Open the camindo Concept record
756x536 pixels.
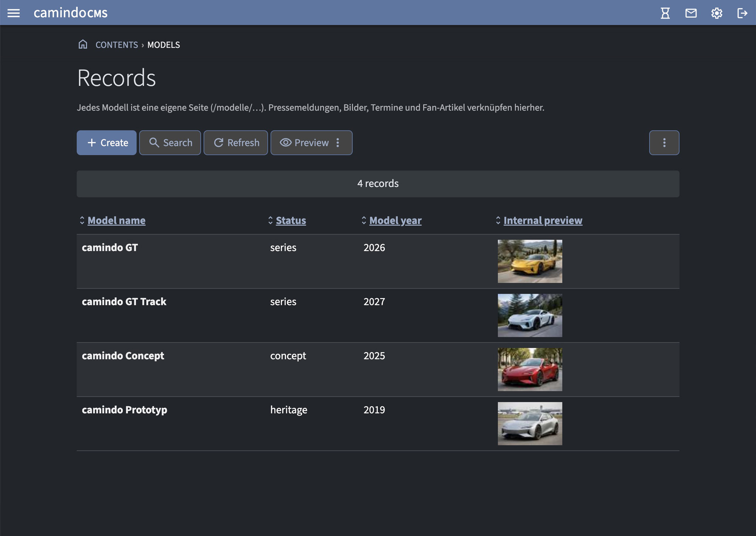click(123, 355)
